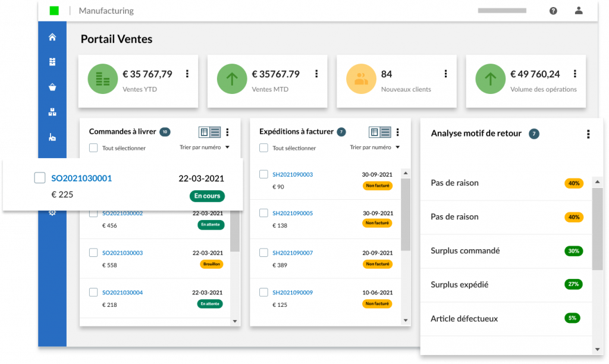This screenshot has height=364, width=609.
Task: Open the Analyse motif de retour options menu
Action: 588,134
